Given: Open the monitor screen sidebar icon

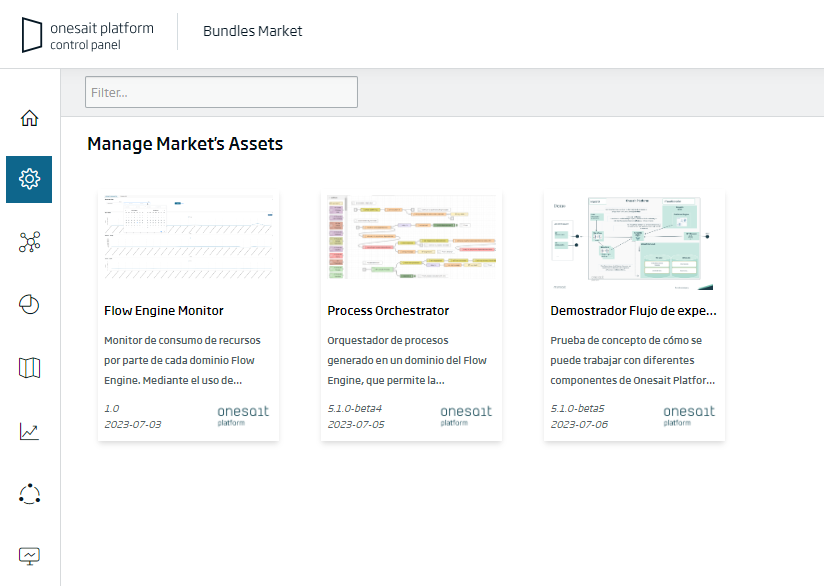Looking at the screenshot, I should tap(29, 556).
